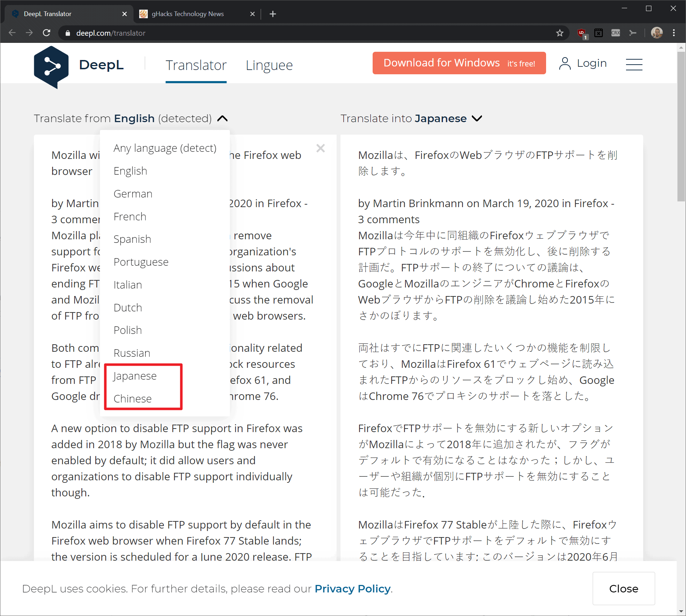Close the language selection dropdown
The height and width of the screenshot is (616, 686).
223,119
